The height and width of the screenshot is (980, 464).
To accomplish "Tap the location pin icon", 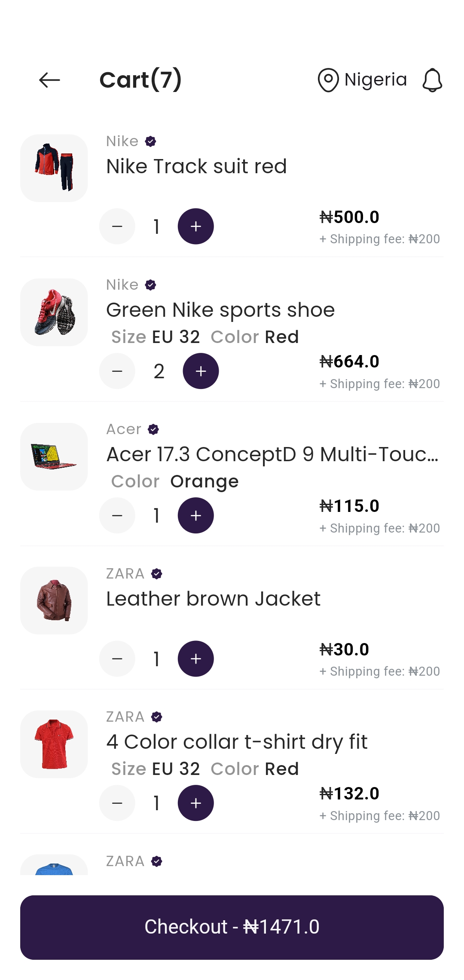I will (328, 80).
